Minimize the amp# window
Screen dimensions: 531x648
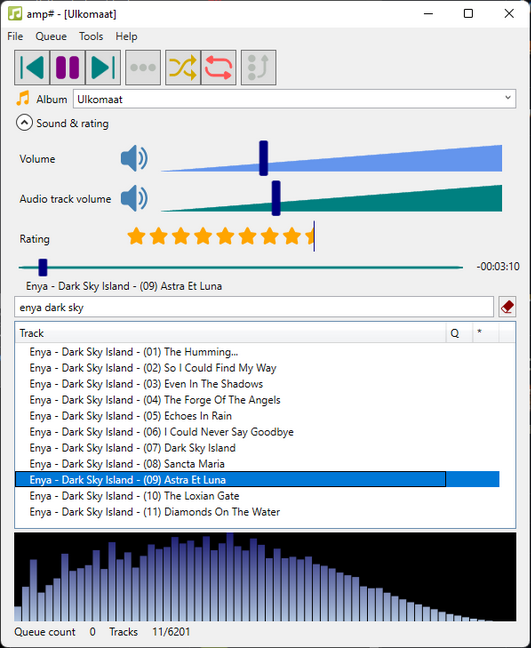[x=429, y=14]
